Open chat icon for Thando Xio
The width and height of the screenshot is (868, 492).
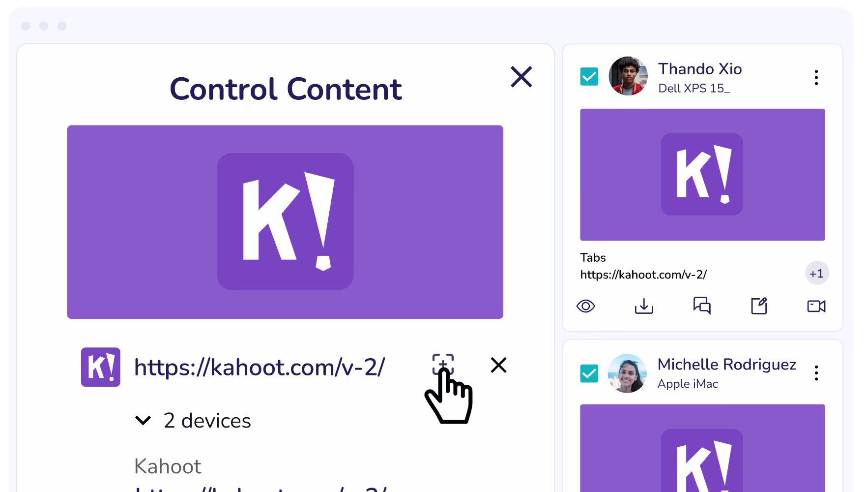coord(702,306)
